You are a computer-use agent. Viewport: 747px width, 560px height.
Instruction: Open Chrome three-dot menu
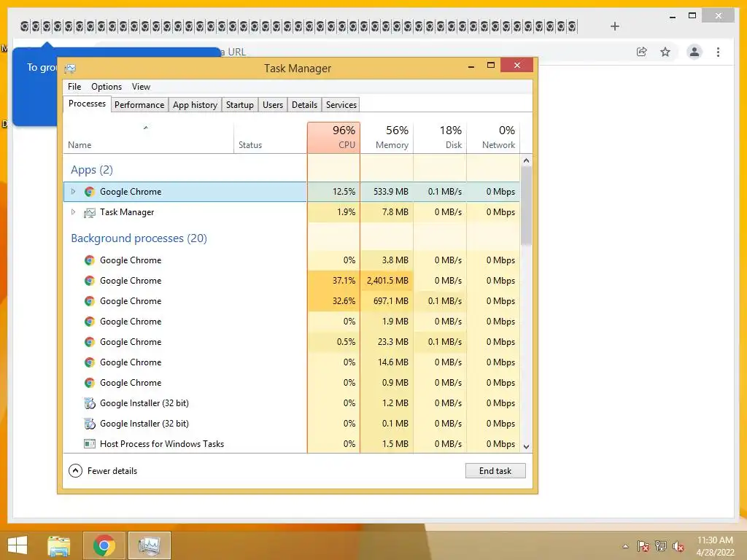718,52
